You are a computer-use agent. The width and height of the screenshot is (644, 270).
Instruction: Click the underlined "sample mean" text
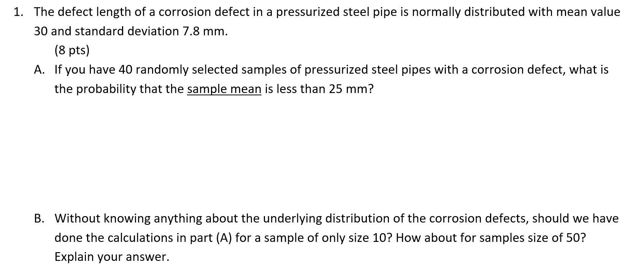(224, 89)
